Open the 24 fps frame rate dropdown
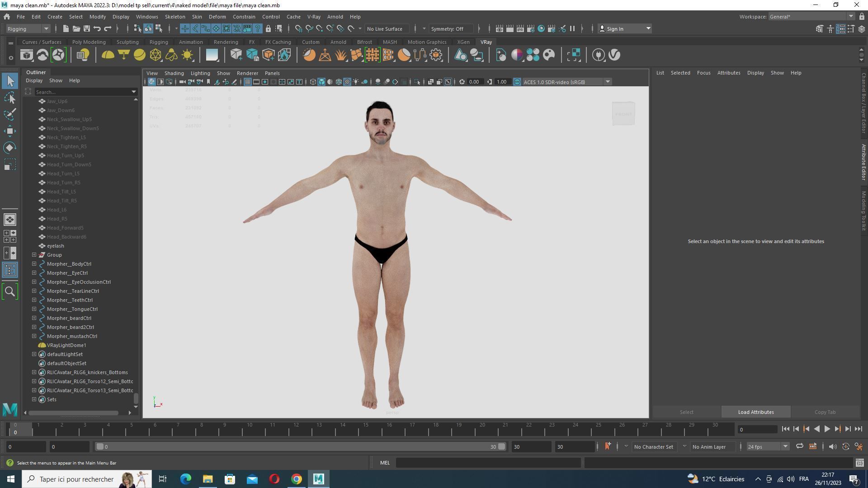868x488 pixels. [x=785, y=447]
